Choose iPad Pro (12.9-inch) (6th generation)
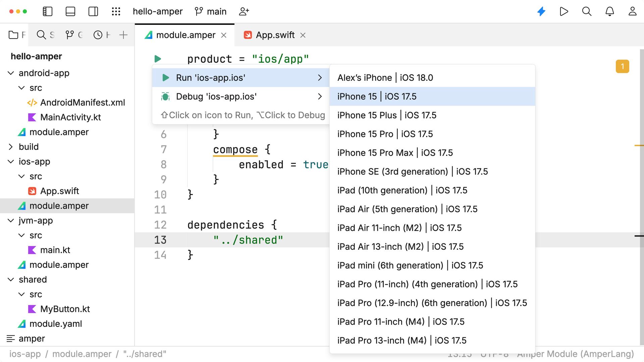The image size is (644, 362). [432, 303]
